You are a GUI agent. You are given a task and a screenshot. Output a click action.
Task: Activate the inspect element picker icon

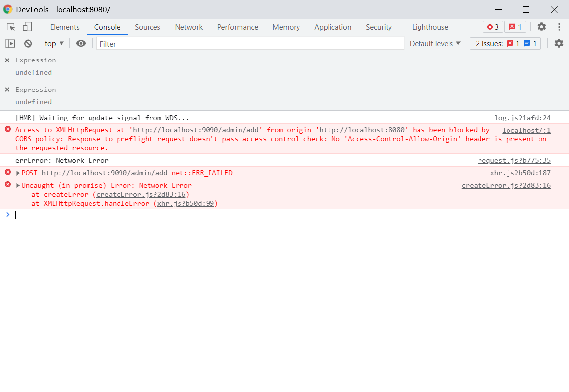[11, 27]
